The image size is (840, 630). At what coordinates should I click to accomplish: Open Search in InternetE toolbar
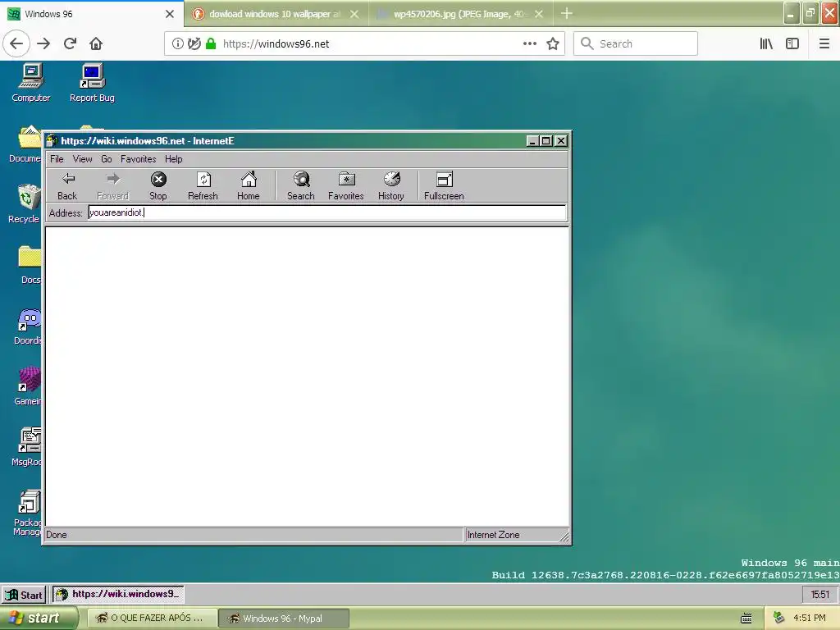click(x=301, y=186)
